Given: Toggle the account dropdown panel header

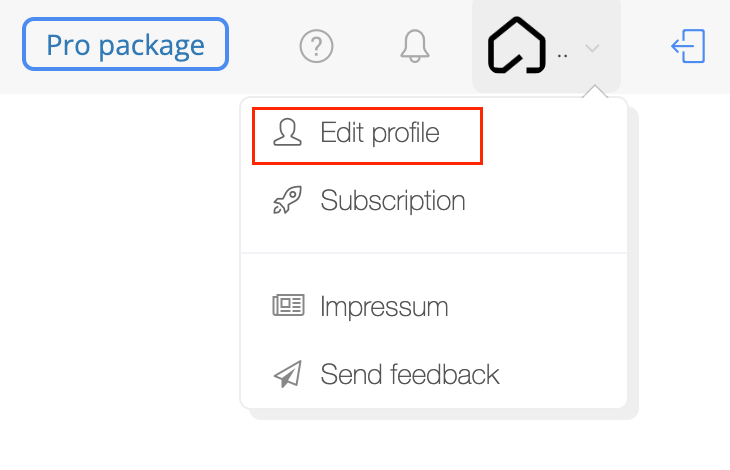Looking at the screenshot, I should [546, 46].
